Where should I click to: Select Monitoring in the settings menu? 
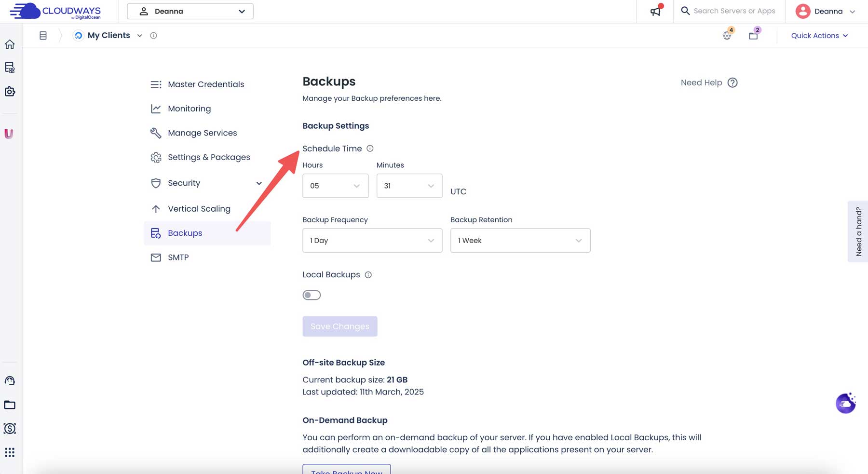tap(189, 108)
